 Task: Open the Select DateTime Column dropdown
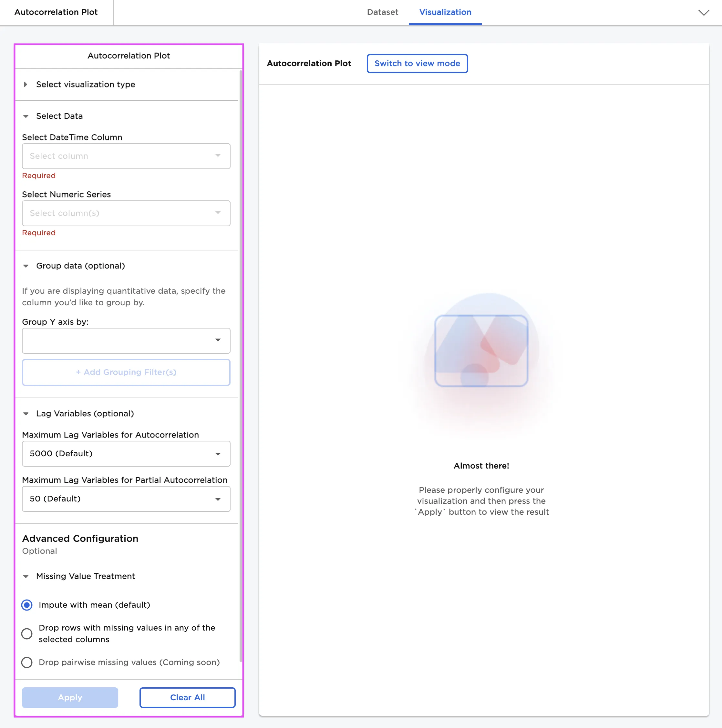tap(126, 156)
